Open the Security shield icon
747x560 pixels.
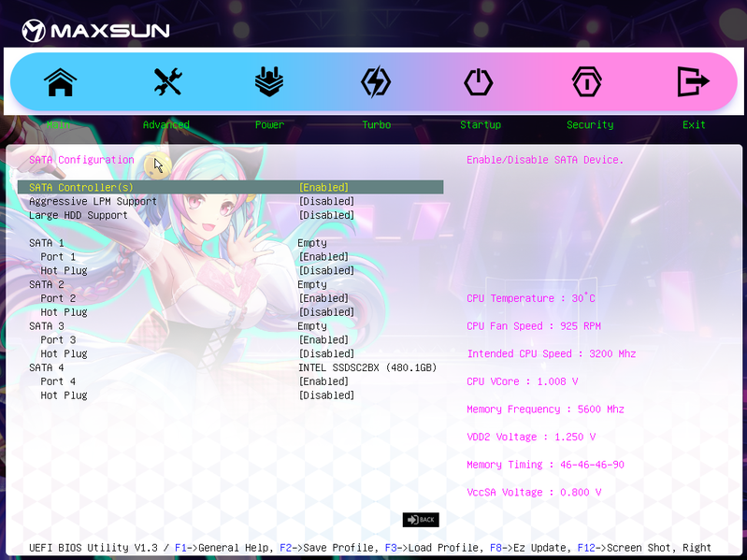point(586,82)
